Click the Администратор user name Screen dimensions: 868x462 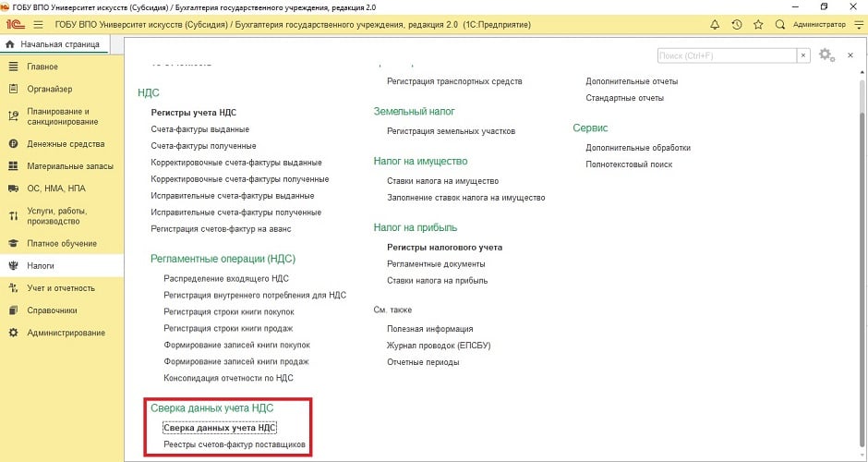pos(818,25)
